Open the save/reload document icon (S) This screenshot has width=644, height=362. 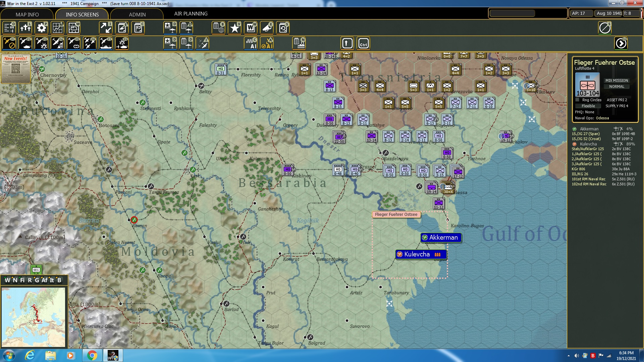tap(283, 28)
